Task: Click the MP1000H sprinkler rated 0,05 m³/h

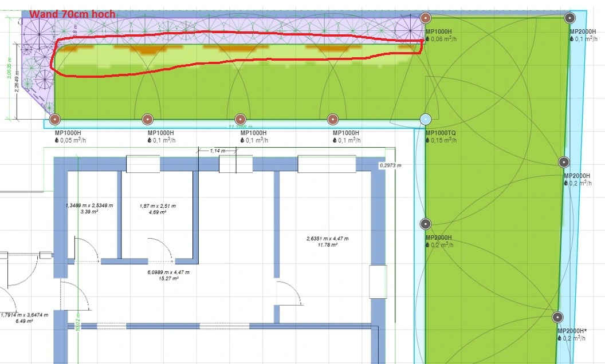Action: coord(54,119)
